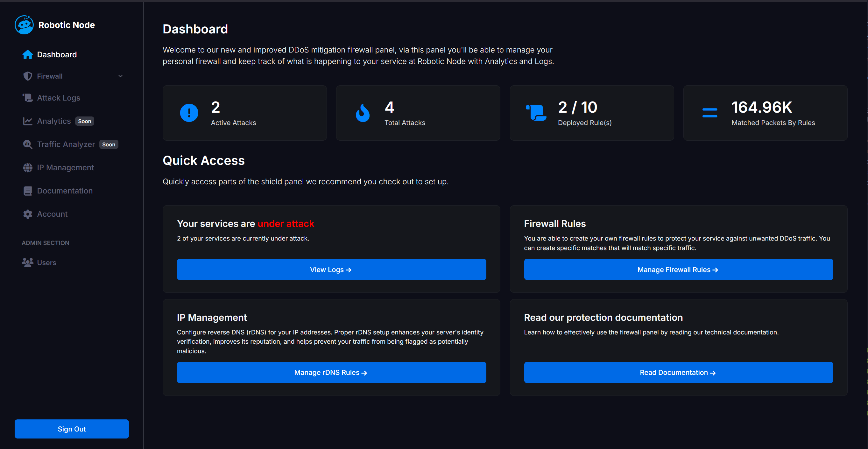This screenshot has height=449, width=868.
Task: Click the Attack Logs scroll icon
Action: [28, 98]
